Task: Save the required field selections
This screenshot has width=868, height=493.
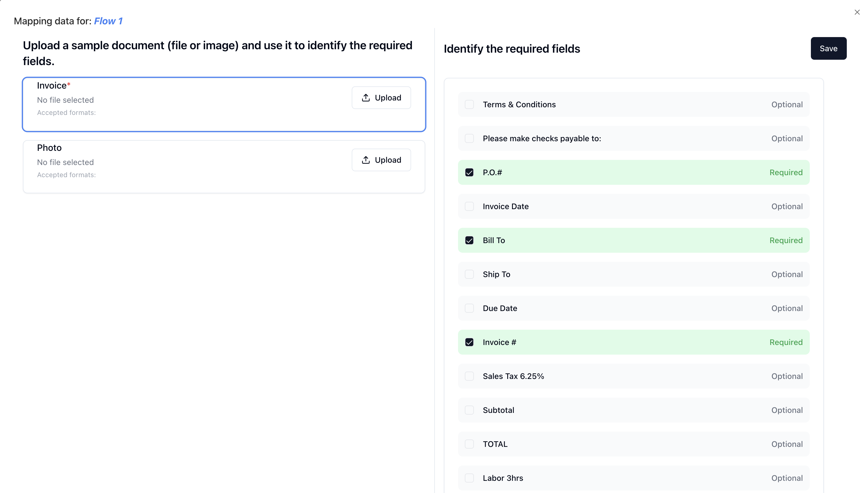Action: (828, 48)
